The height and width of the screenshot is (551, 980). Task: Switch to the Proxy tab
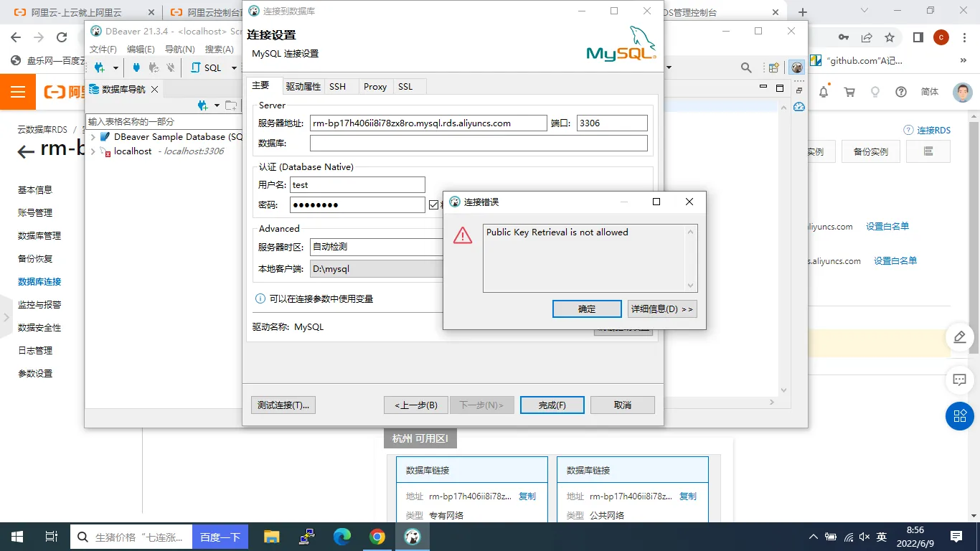tap(375, 87)
